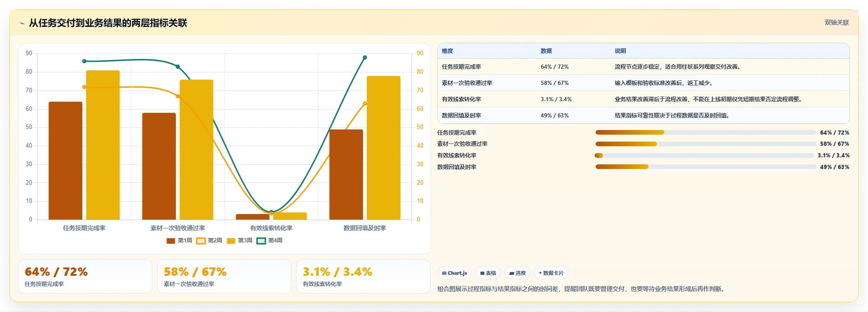Click the teal line point above 数据回填及时率
The width and height of the screenshot is (868, 312).
click(365, 58)
